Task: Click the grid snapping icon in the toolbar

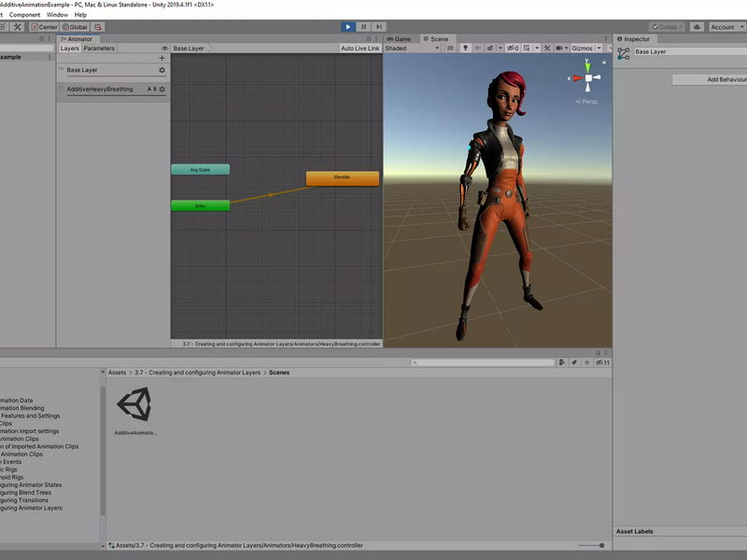Action: pos(98,27)
